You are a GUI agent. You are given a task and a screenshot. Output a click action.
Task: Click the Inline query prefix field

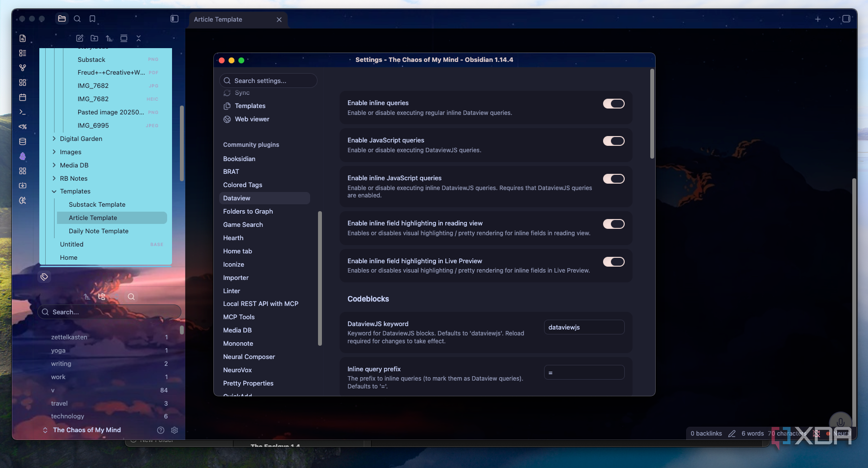584,373
